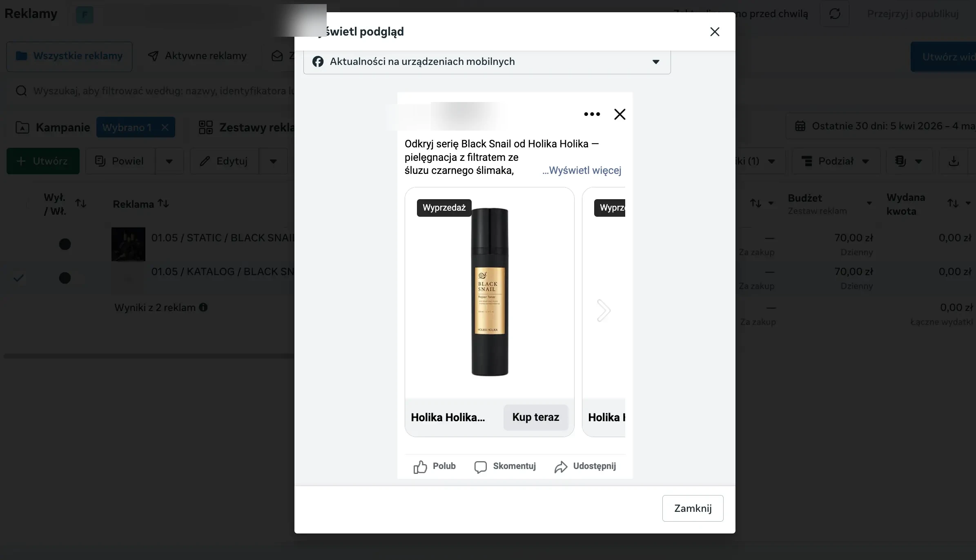Screen dimensions: 976x560
Task: Dismiss the ad preview post with X
Action: tap(619, 114)
